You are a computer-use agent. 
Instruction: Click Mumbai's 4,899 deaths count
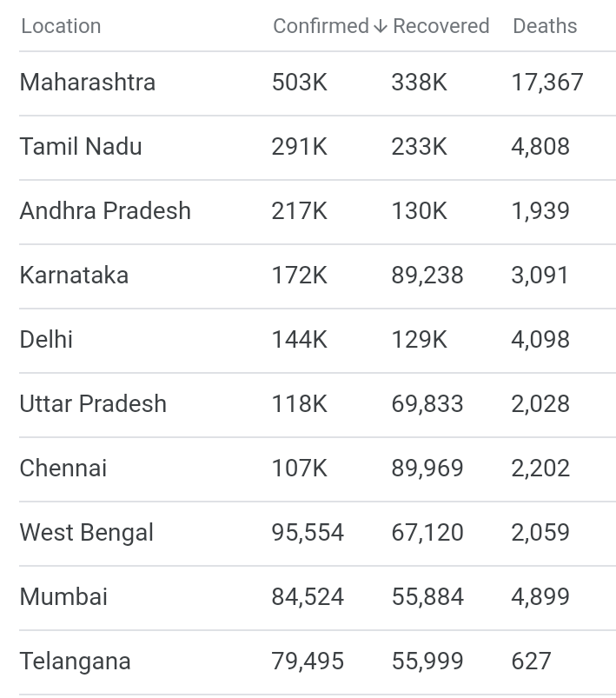click(x=540, y=597)
